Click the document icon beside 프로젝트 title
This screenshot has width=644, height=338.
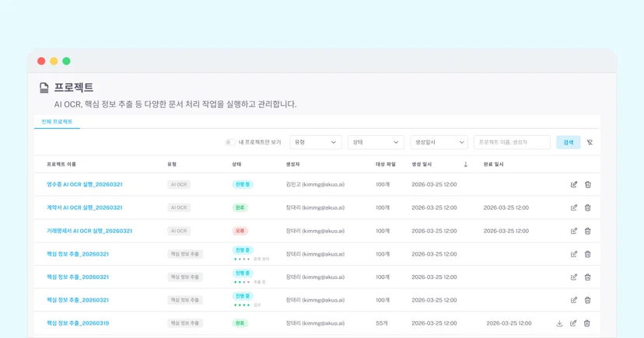pos(44,87)
